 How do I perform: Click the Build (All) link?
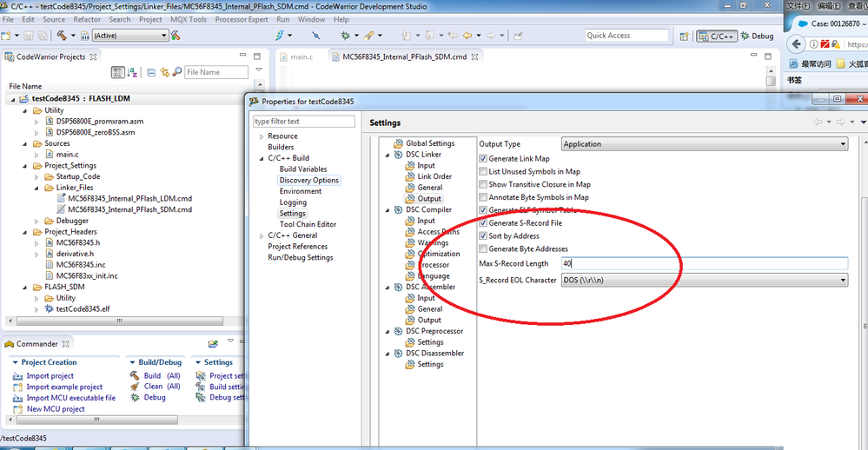(x=162, y=375)
